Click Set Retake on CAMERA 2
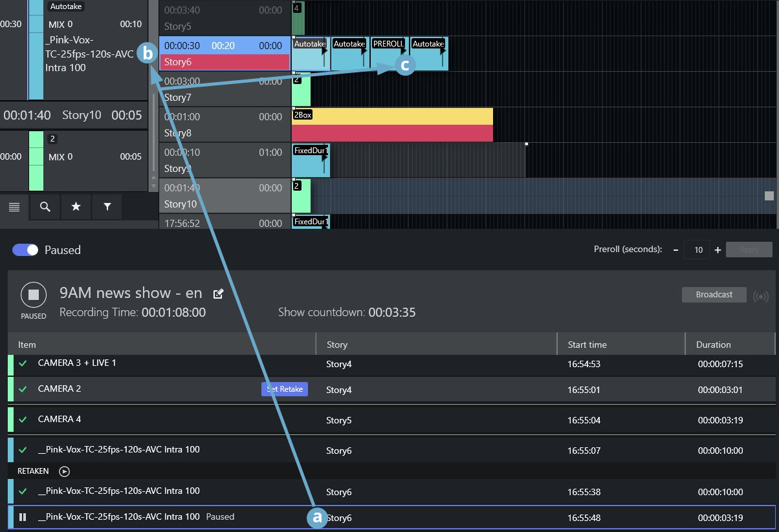Image resolution: width=779 pixels, height=532 pixels. point(285,389)
